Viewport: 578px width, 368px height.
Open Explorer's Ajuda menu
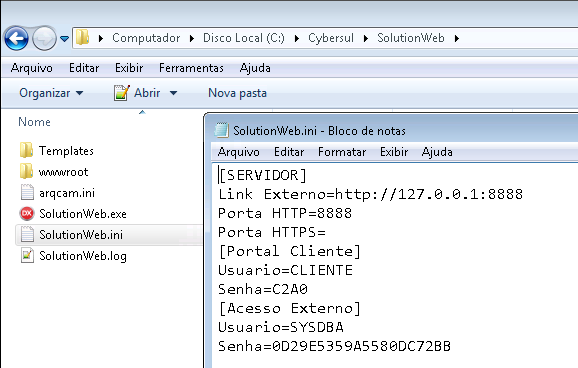click(x=255, y=68)
